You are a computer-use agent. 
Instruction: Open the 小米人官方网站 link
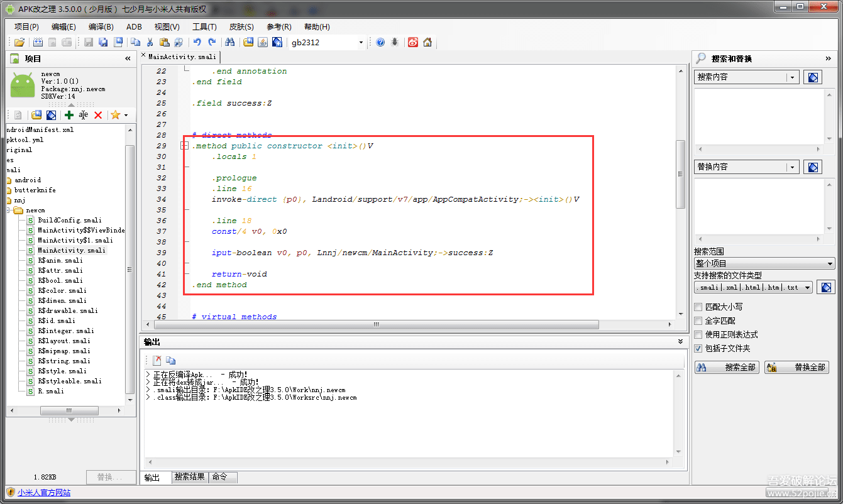[44, 493]
